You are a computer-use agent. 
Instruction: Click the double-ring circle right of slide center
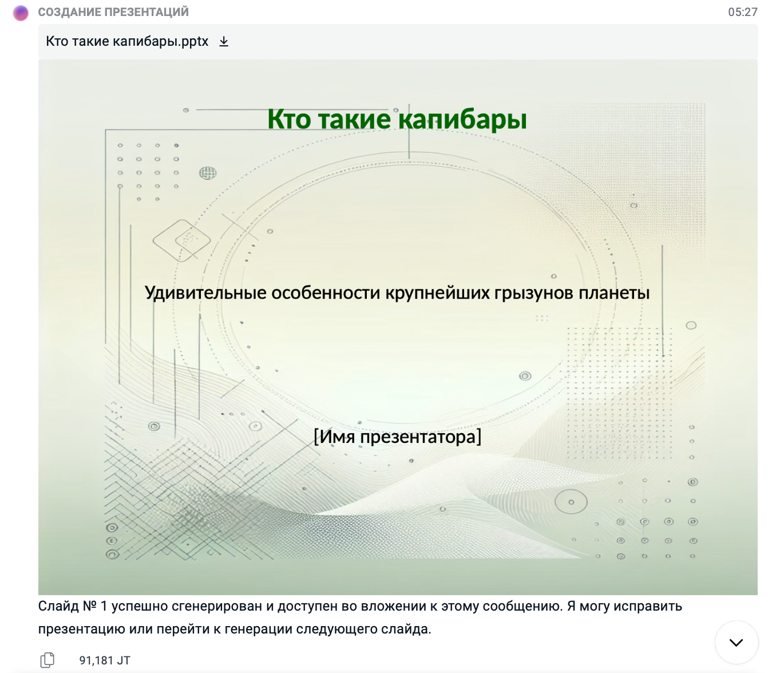coord(525,376)
